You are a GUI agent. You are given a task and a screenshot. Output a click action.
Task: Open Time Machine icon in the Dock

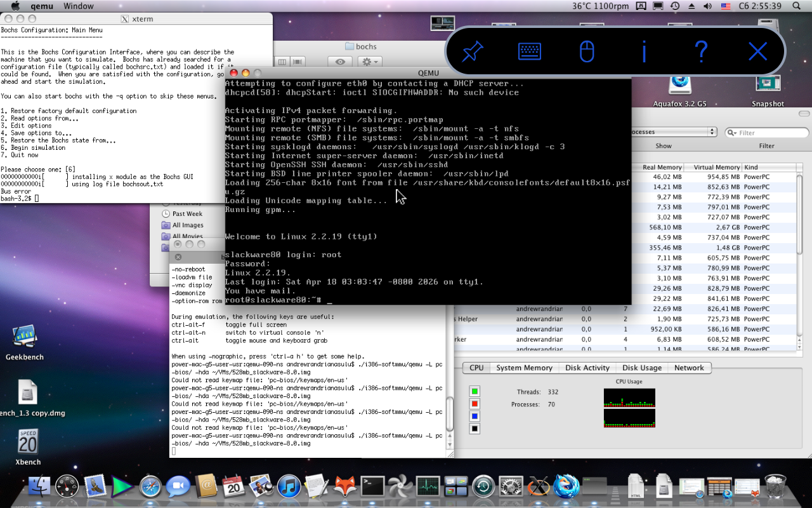pyautogui.click(x=483, y=486)
